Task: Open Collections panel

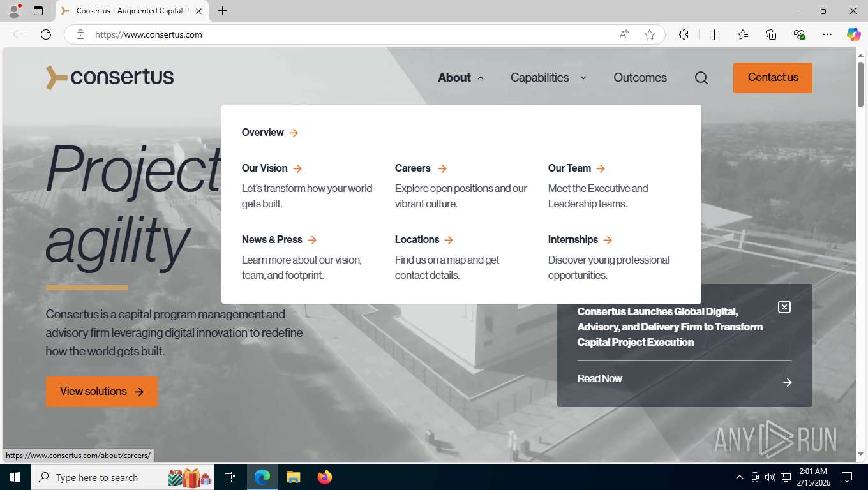Action: [771, 34]
